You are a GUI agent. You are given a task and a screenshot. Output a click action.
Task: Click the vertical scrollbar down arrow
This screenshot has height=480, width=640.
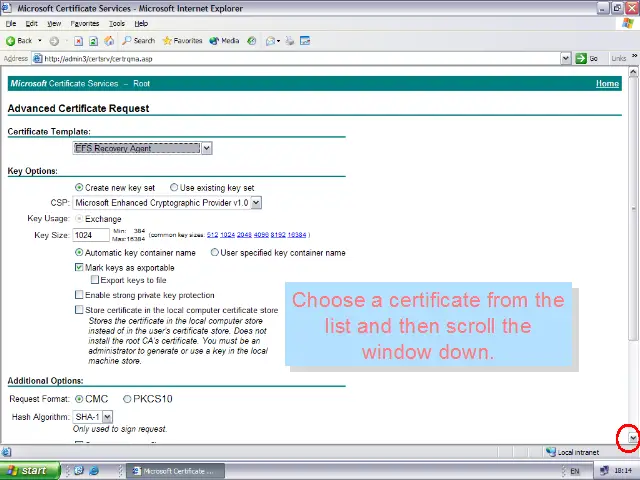tap(633, 438)
